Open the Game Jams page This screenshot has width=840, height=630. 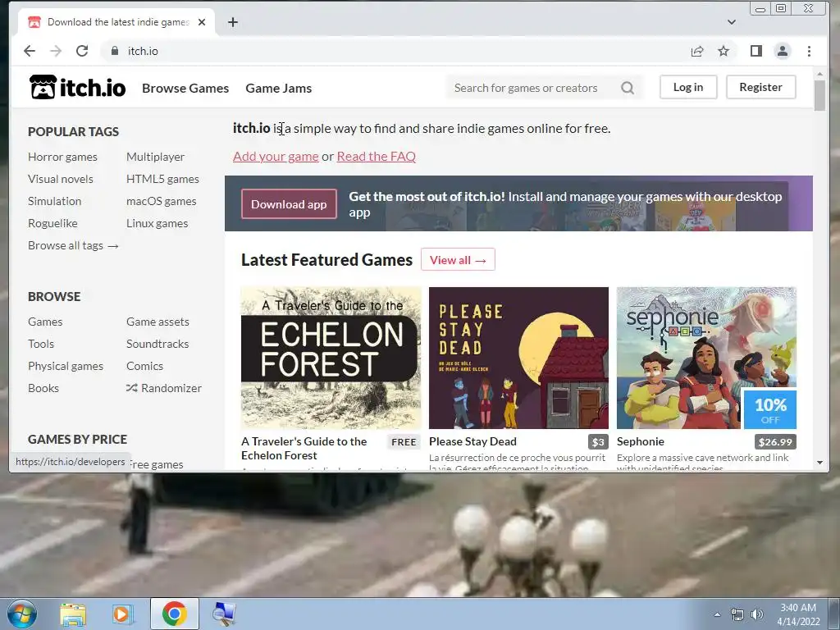coord(279,88)
